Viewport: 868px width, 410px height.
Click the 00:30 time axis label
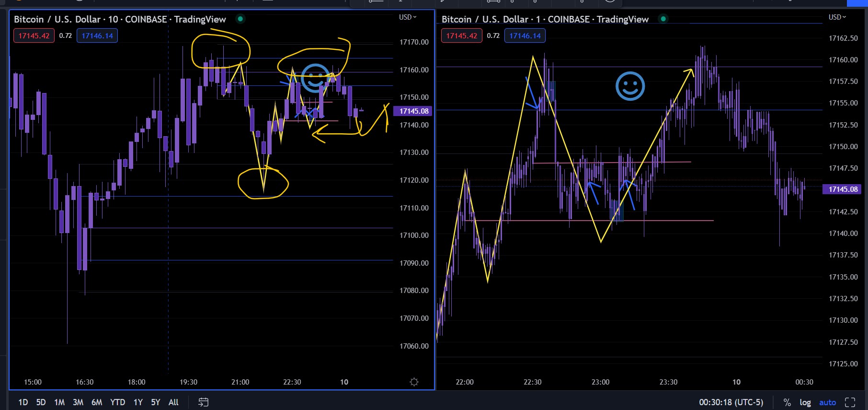pos(804,382)
